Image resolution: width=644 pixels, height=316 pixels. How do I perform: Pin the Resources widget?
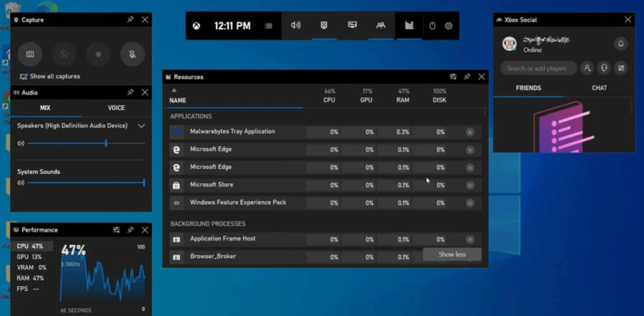tap(467, 77)
